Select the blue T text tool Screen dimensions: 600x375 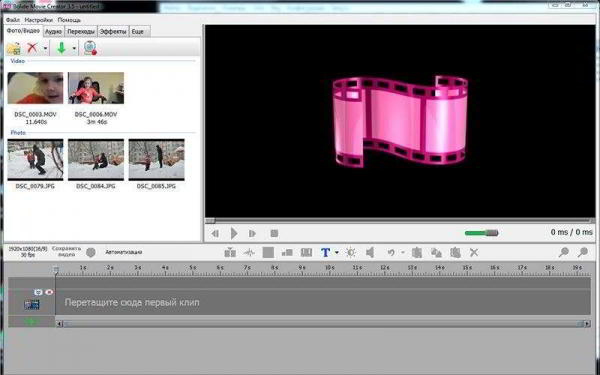pos(325,253)
